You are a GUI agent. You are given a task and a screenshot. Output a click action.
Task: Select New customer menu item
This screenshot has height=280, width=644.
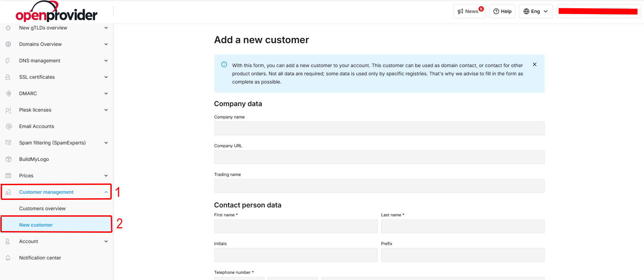(57, 225)
